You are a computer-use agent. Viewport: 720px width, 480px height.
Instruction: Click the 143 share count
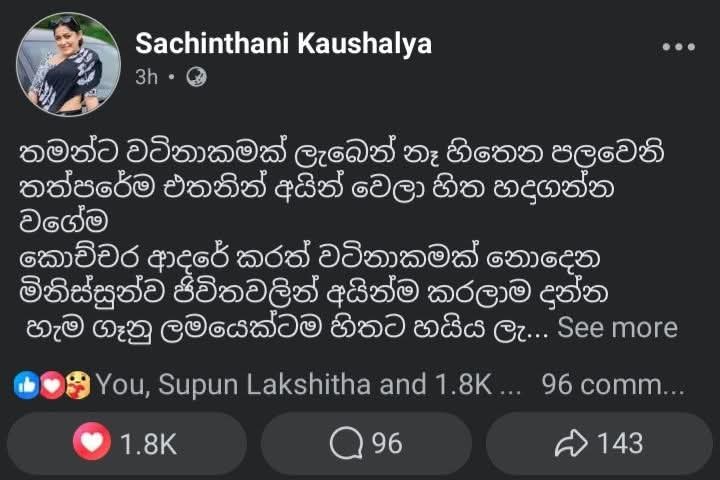[x=621, y=443]
